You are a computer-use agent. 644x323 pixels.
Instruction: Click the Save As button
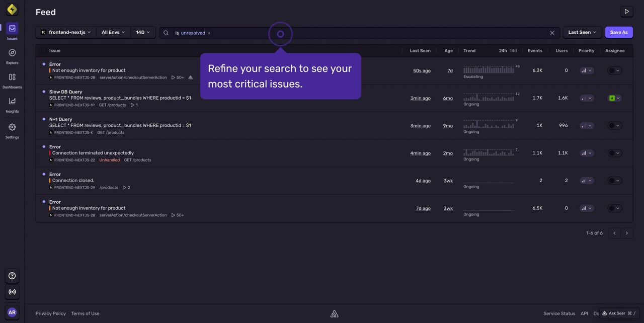[x=619, y=32]
